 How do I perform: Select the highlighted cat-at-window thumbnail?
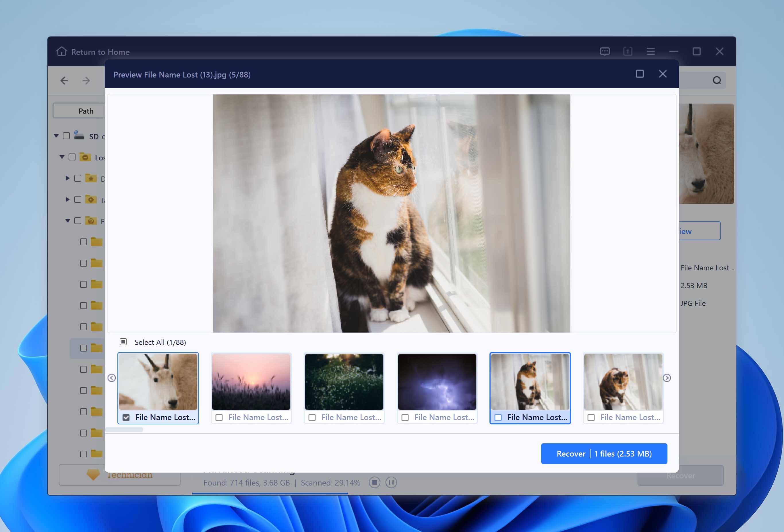click(x=530, y=382)
